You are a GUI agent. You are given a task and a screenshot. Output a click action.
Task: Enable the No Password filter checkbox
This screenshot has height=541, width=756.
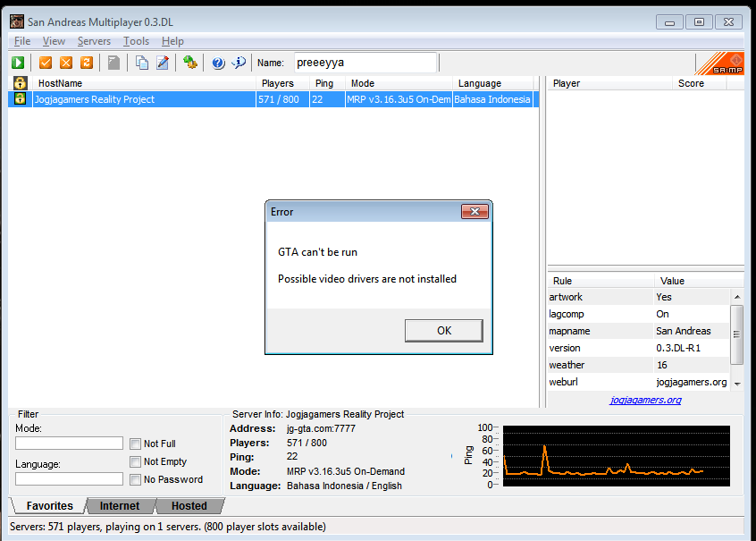tap(136, 479)
